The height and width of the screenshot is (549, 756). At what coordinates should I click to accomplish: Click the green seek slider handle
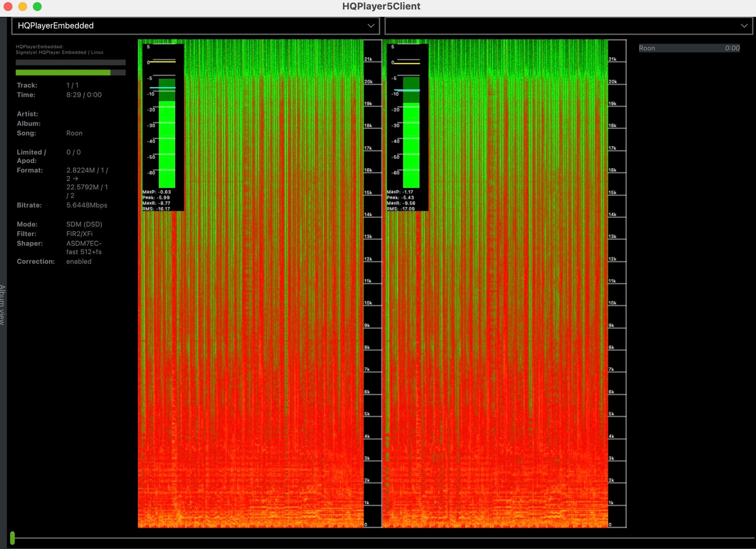(13, 538)
